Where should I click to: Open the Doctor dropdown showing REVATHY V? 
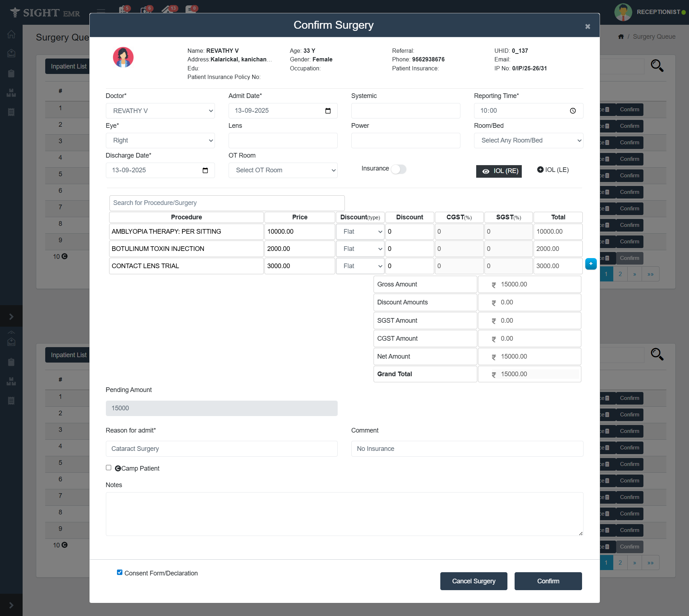click(160, 111)
